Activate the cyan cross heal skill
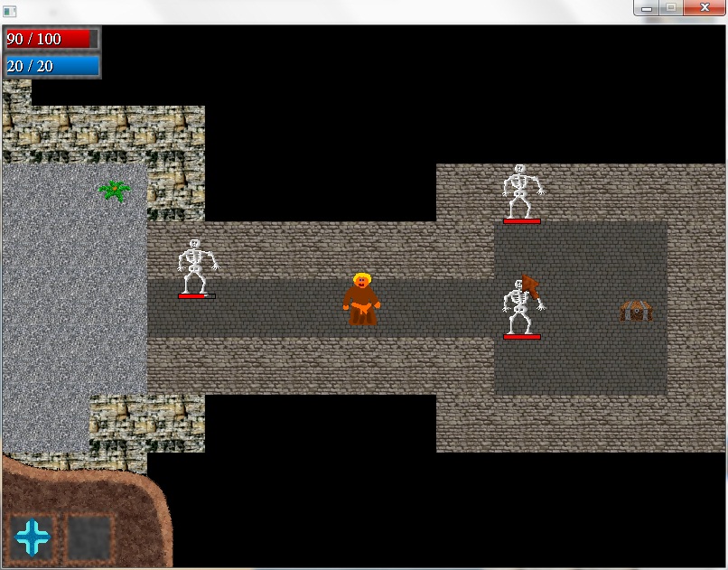 [33, 537]
